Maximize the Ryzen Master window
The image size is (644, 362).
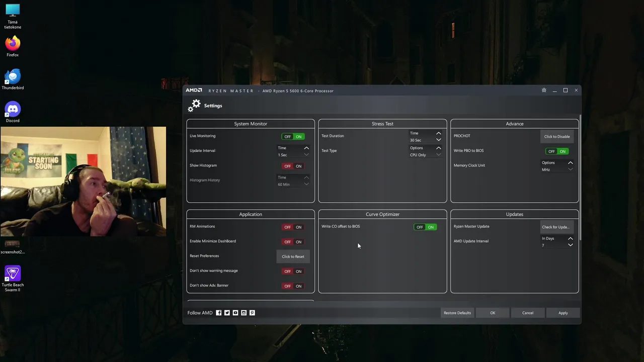point(566,90)
